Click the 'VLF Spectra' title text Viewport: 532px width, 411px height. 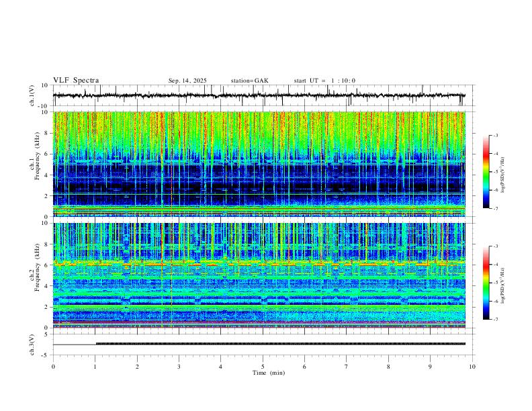(76, 81)
